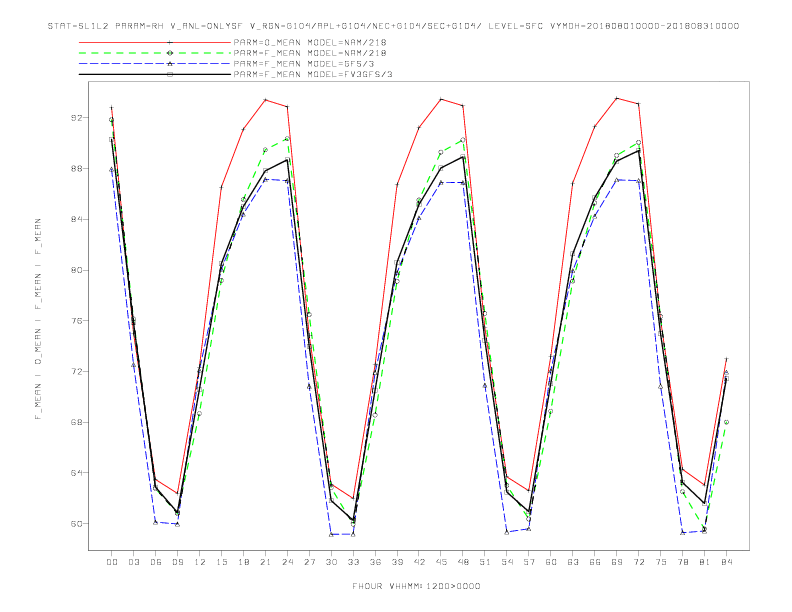Click forecast hour 72 on x-axis
The image size is (792, 612).
point(639,562)
